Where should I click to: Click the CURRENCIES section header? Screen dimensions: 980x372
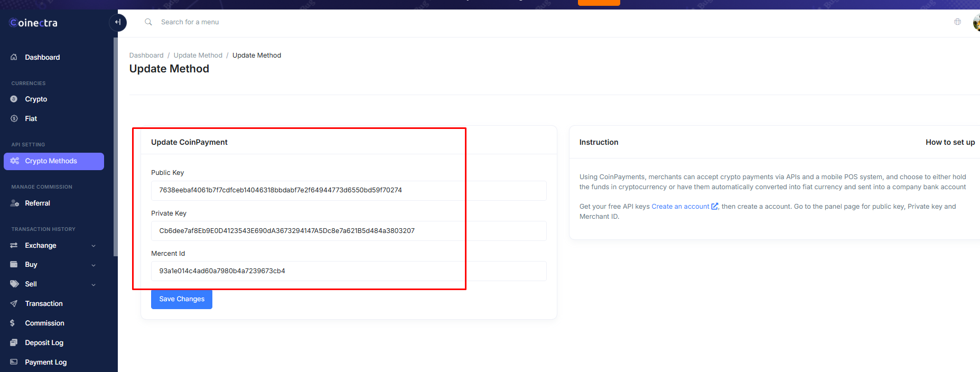pyautogui.click(x=29, y=83)
